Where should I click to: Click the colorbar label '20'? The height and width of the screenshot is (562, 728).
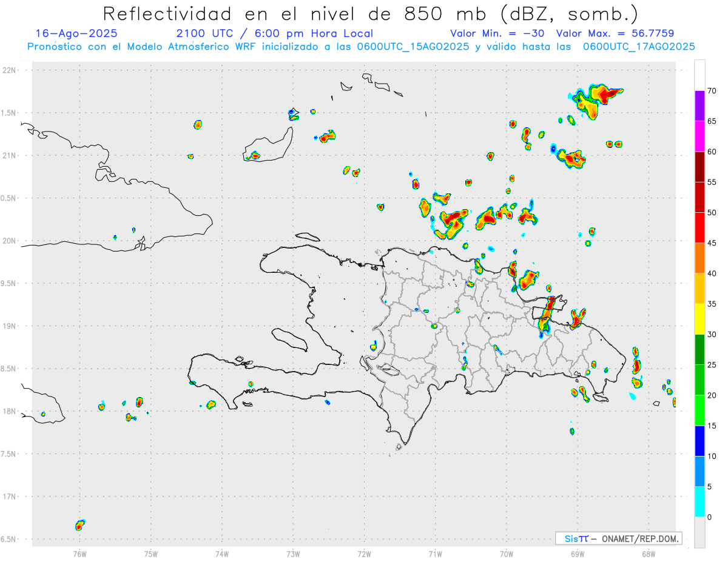pos(712,395)
